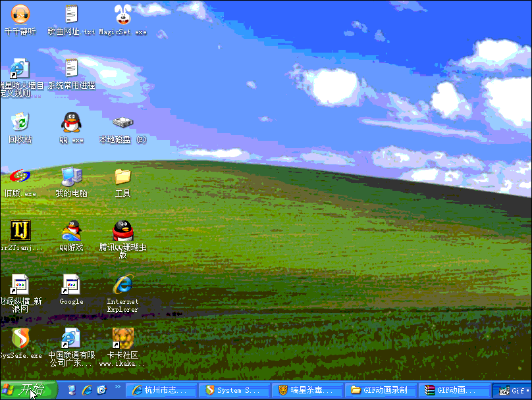Open 瑞星防火墙自定义规则 shortcut
532x400 pixels.
[19, 68]
